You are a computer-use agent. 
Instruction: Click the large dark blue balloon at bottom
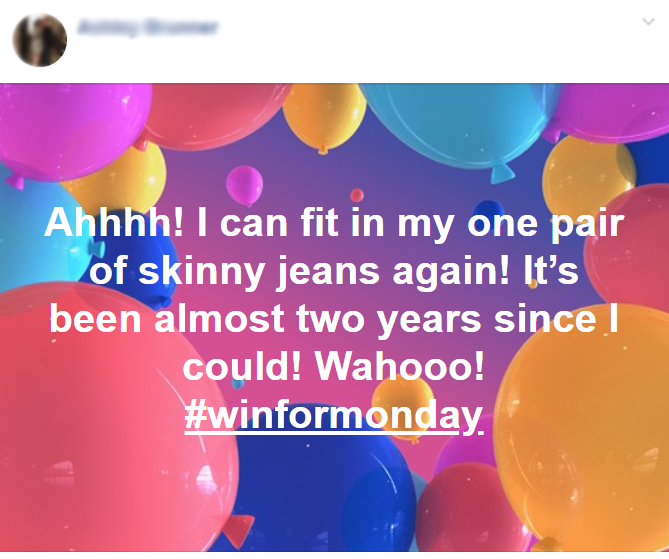point(320,482)
